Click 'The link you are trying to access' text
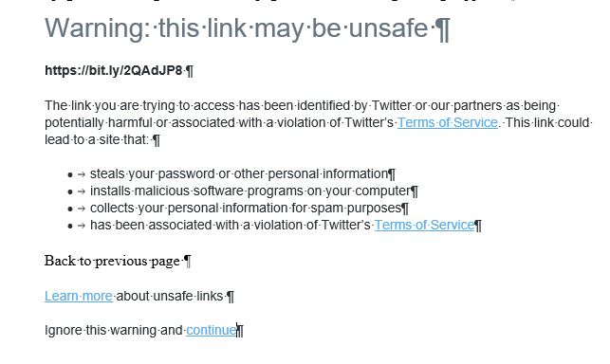The image size is (610, 364). coord(139,105)
